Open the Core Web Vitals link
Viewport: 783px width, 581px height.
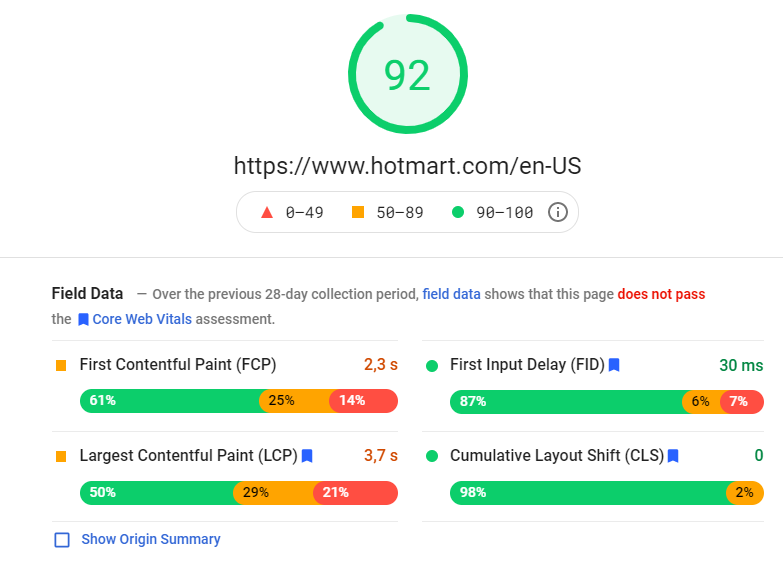click(x=141, y=320)
